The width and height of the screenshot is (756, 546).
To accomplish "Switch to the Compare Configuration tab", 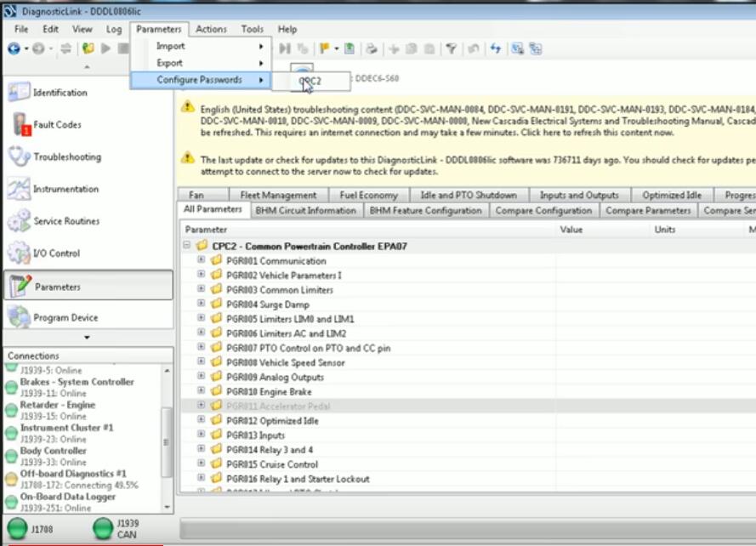I will tap(543, 210).
